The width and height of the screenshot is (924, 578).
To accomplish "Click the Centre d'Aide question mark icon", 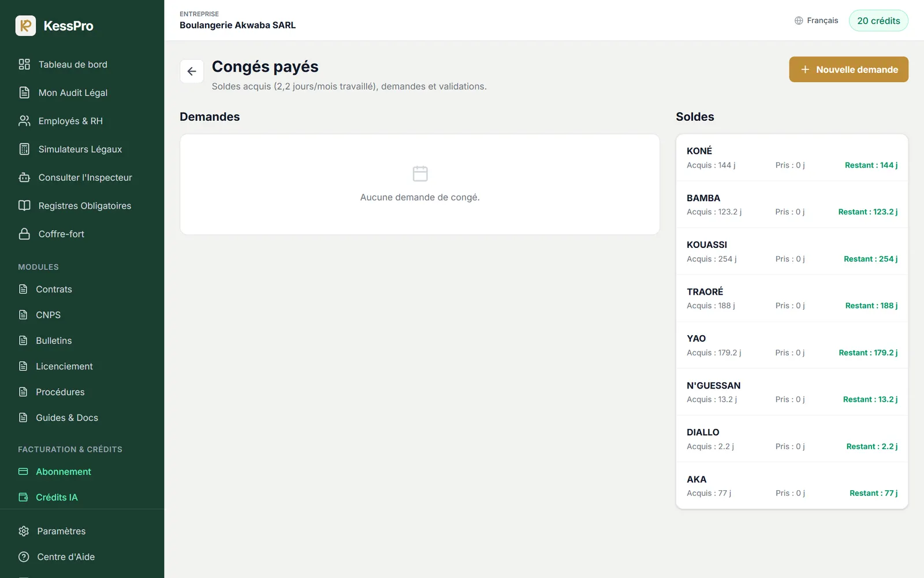I will 24,557.
